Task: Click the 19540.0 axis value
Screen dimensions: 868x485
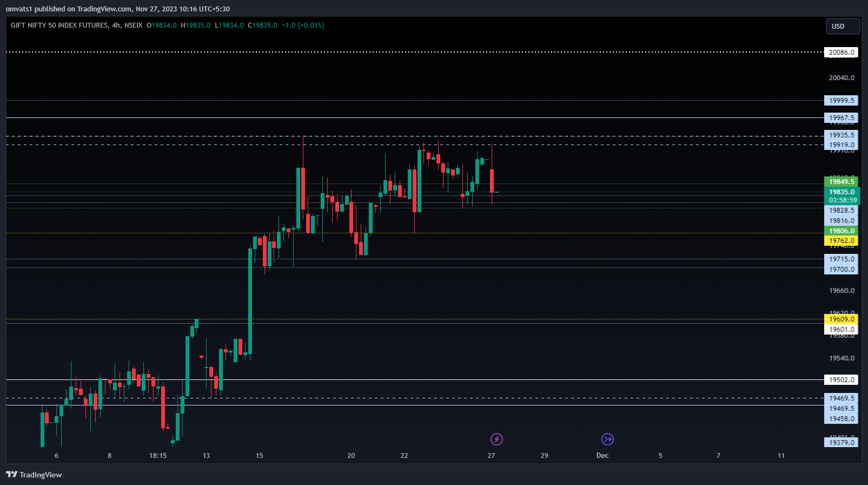Action: point(842,358)
